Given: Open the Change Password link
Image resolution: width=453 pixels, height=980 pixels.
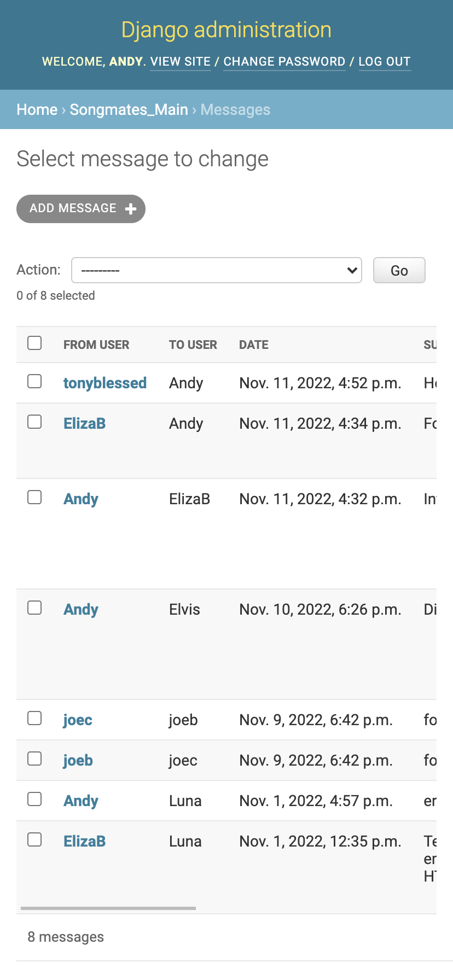Looking at the screenshot, I should point(284,61).
